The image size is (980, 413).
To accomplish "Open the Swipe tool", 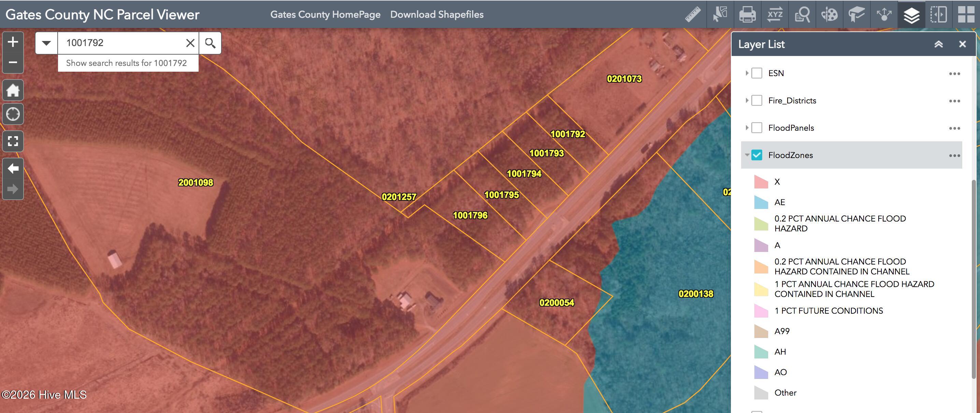I will tap(938, 14).
